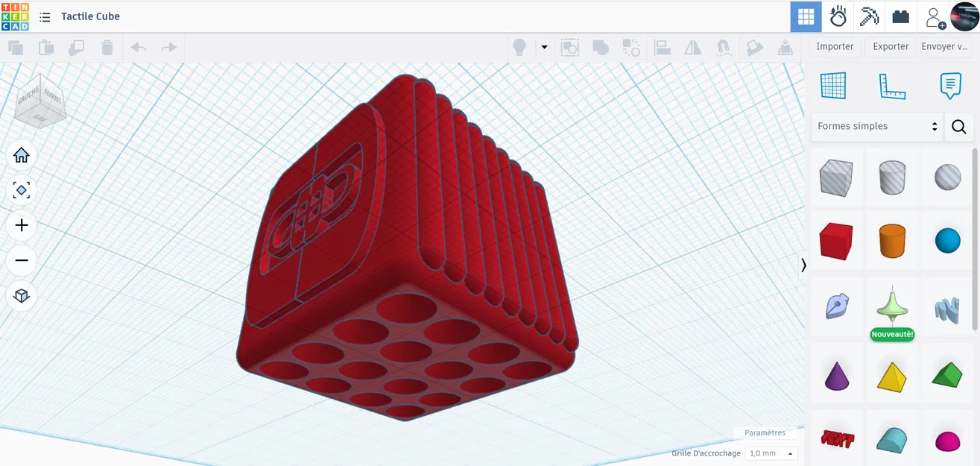The height and width of the screenshot is (466, 980).
Task: Click the Tinkercad logo
Action: [15, 16]
